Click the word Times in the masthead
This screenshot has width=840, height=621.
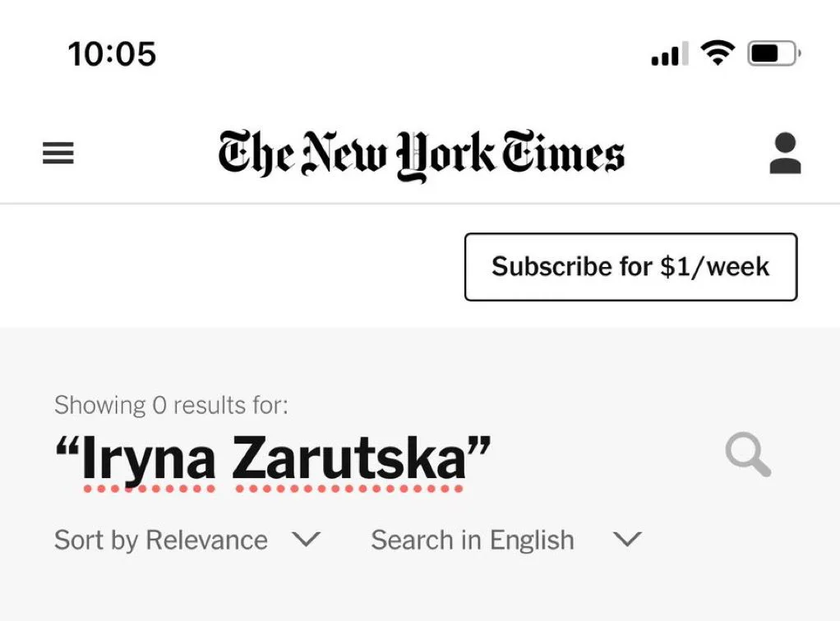[563, 152]
